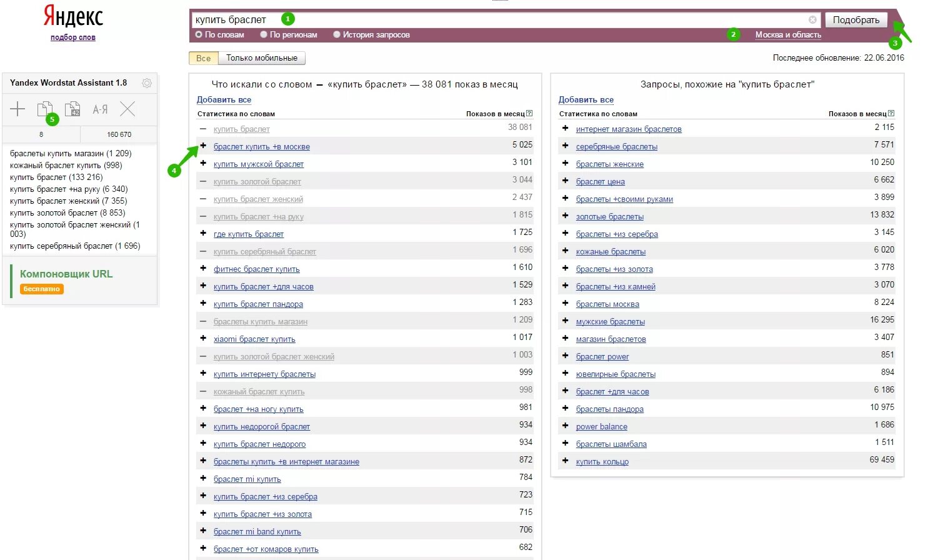Switch to "Только мобильные" tab
Viewport: 943px width, 560px height.
[x=262, y=58]
